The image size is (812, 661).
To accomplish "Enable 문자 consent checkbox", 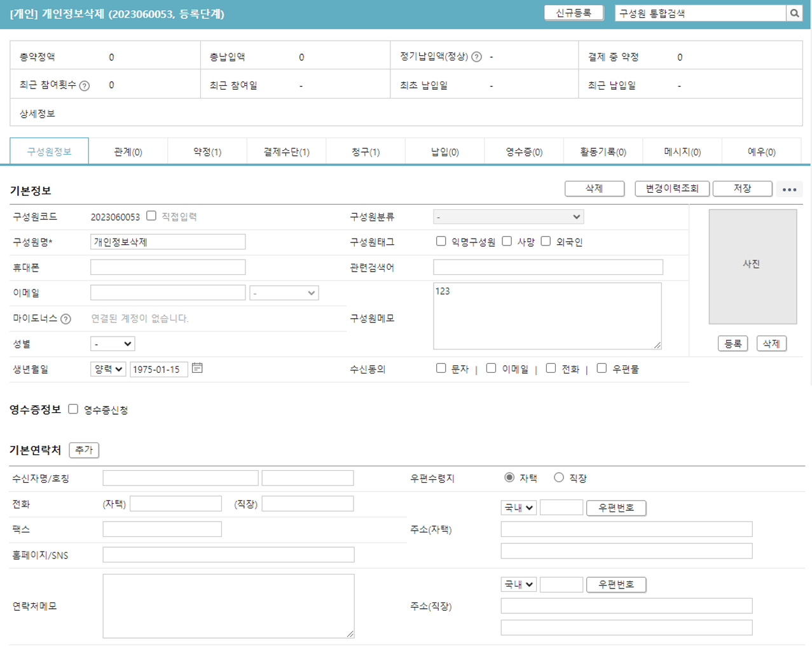I will point(441,368).
